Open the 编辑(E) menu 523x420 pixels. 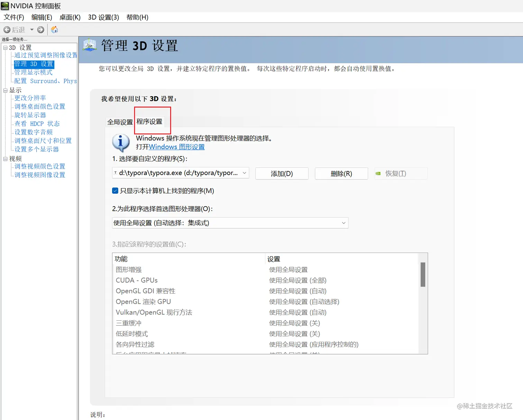(x=42, y=17)
